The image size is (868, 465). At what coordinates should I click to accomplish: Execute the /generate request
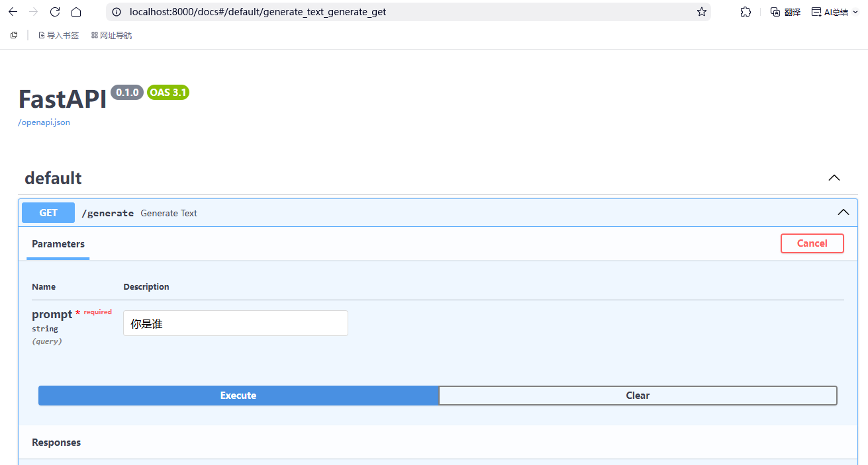click(x=238, y=396)
